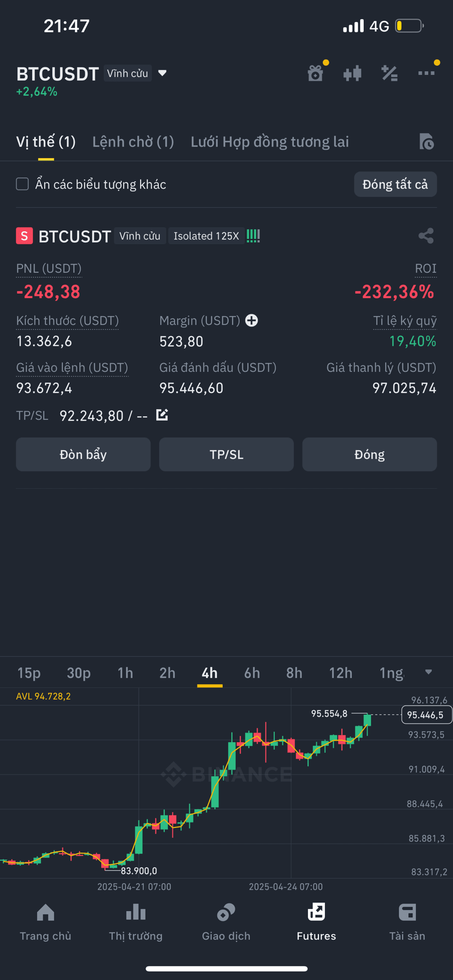Image resolution: width=453 pixels, height=980 pixels.
Task: Open the percentage calculator icon
Action: point(389,73)
